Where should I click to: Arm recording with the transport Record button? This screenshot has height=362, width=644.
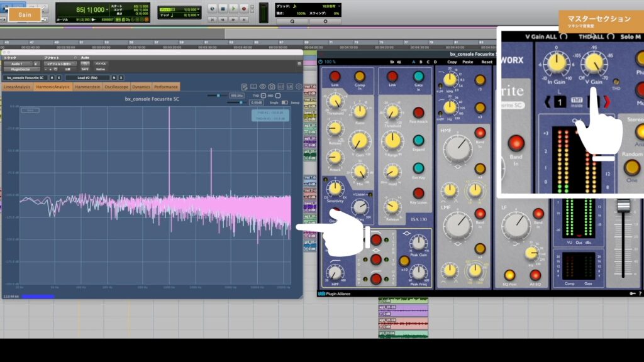tap(243, 8)
